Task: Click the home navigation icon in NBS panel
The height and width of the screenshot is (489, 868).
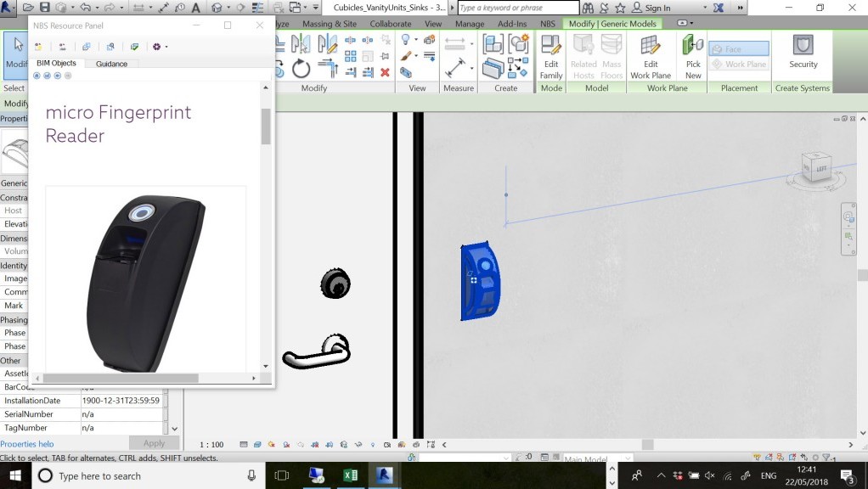Action: pyautogui.click(x=37, y=76)
